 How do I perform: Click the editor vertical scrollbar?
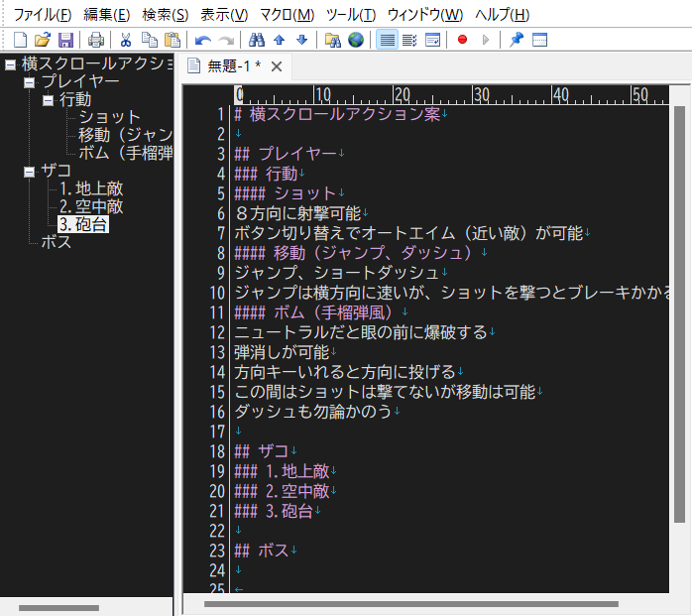(x=680, y=327)
